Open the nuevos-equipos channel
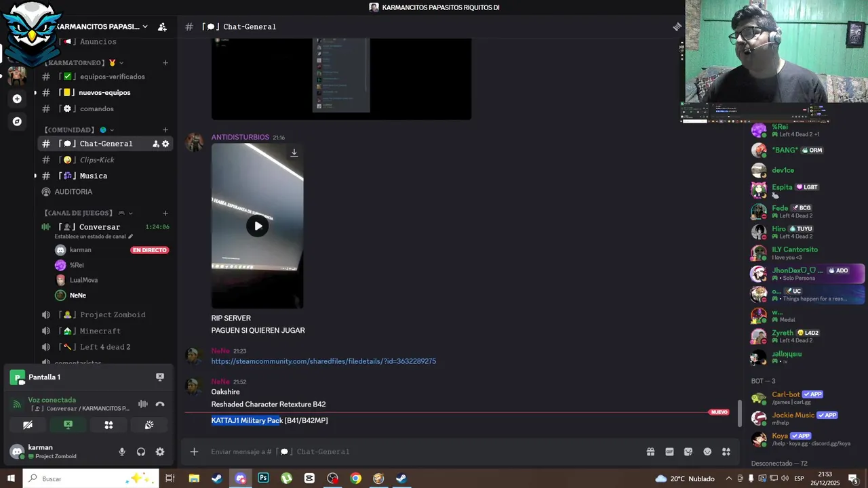 point(105,93)
